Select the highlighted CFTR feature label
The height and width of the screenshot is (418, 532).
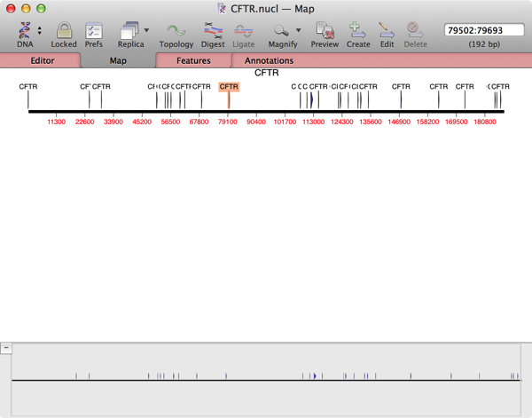(x=229, y=87)
